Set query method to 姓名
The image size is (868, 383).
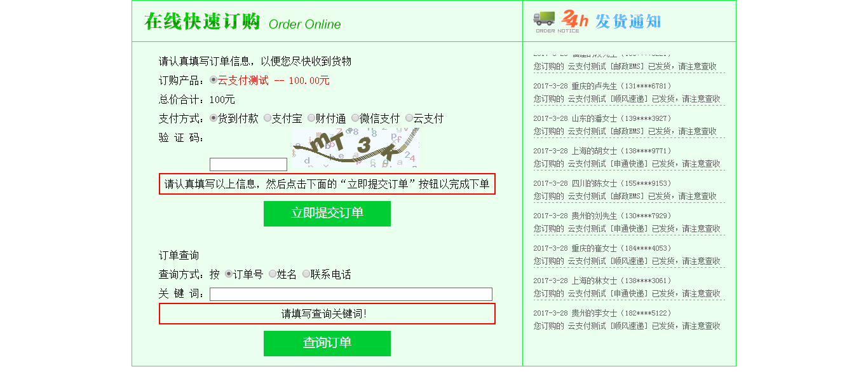pyautogui.click(x=273, y=274)
